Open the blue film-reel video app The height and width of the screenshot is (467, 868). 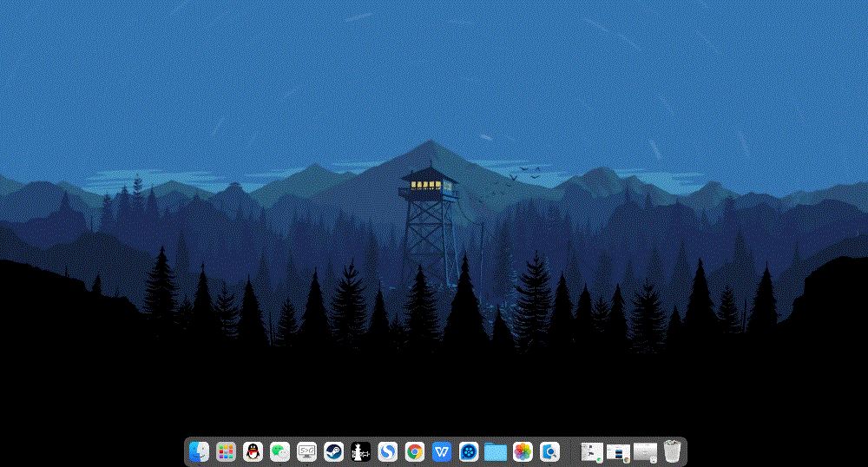coord(469,451)
